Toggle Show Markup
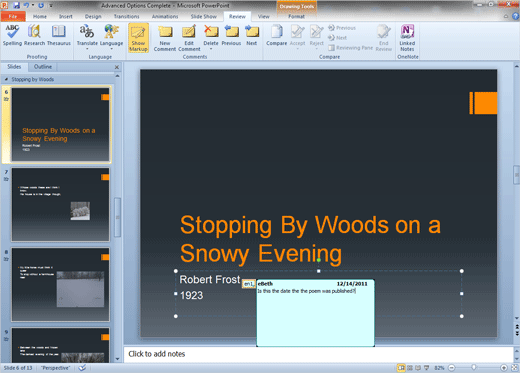520x373 pixels. [x=138, y=38]
